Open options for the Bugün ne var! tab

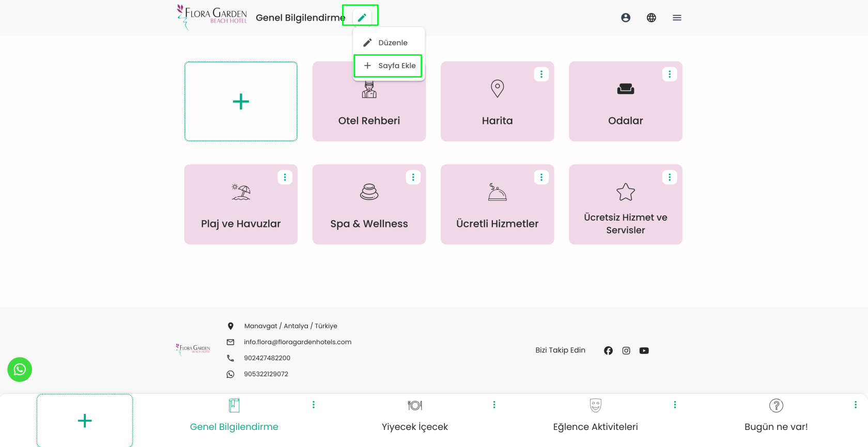pos(855,405)
